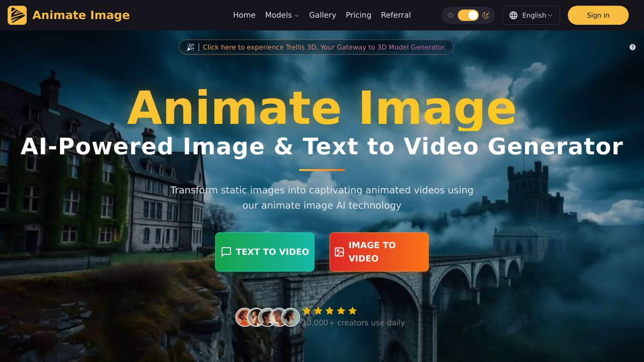Open the help question mark icon
This screenshot has width=644, height=362.
633,47
